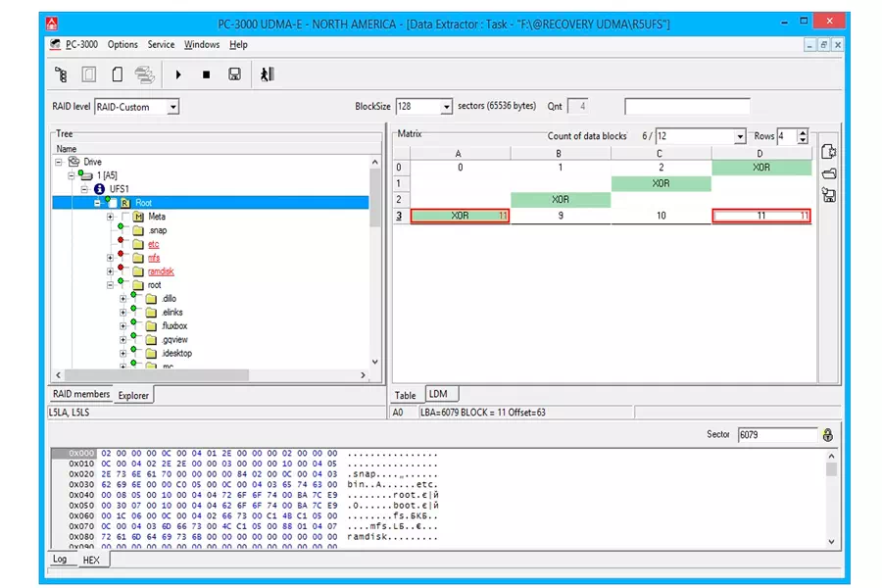Increase Rows value with up arrow
This screenshot has height=588, width=882.
(x=803, y=132)
